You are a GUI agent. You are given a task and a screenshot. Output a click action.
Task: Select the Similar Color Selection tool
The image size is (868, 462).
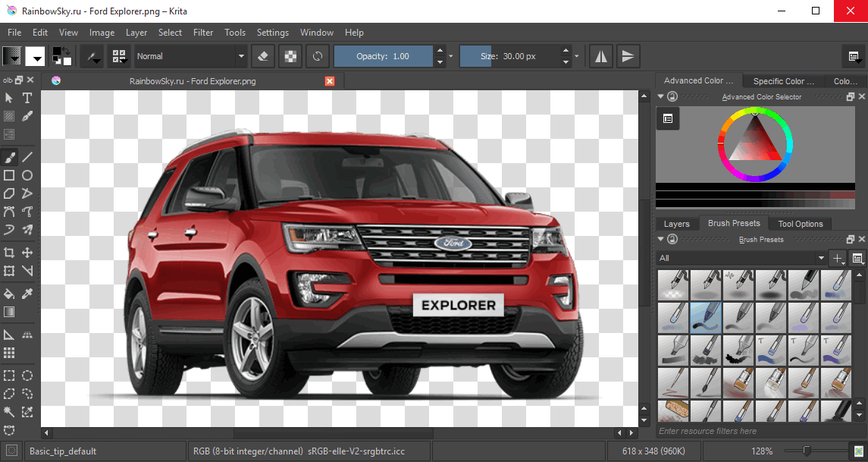tap(27, 412)
